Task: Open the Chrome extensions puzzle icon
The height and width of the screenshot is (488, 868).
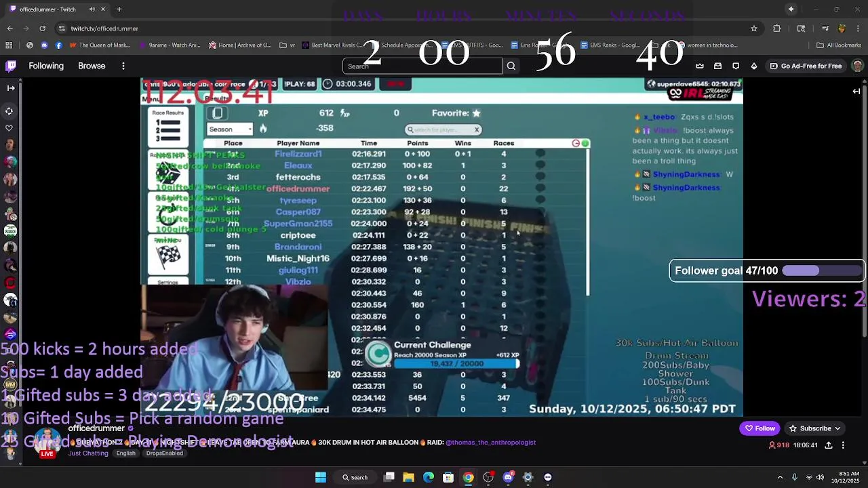Action: click(x=777, y=28)
